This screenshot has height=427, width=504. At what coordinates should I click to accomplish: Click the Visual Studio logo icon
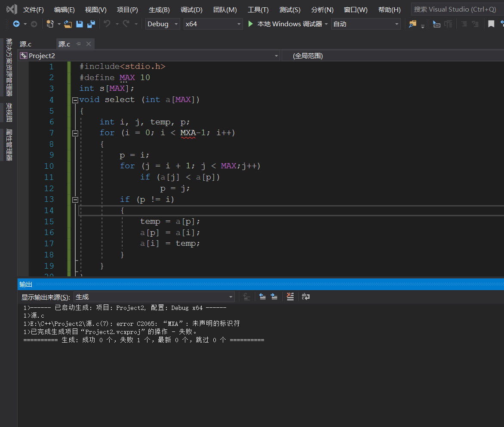click(x=12, y=9)
